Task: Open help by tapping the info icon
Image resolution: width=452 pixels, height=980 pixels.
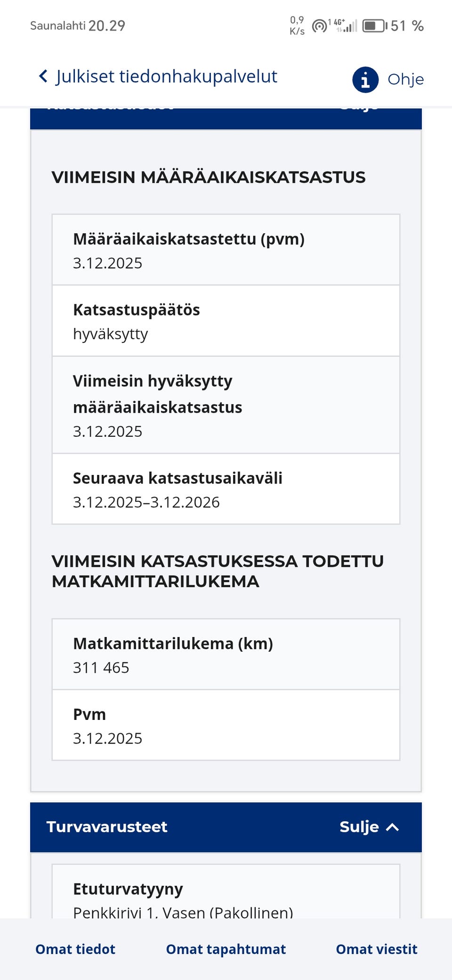Action: [x=365, y=79]
